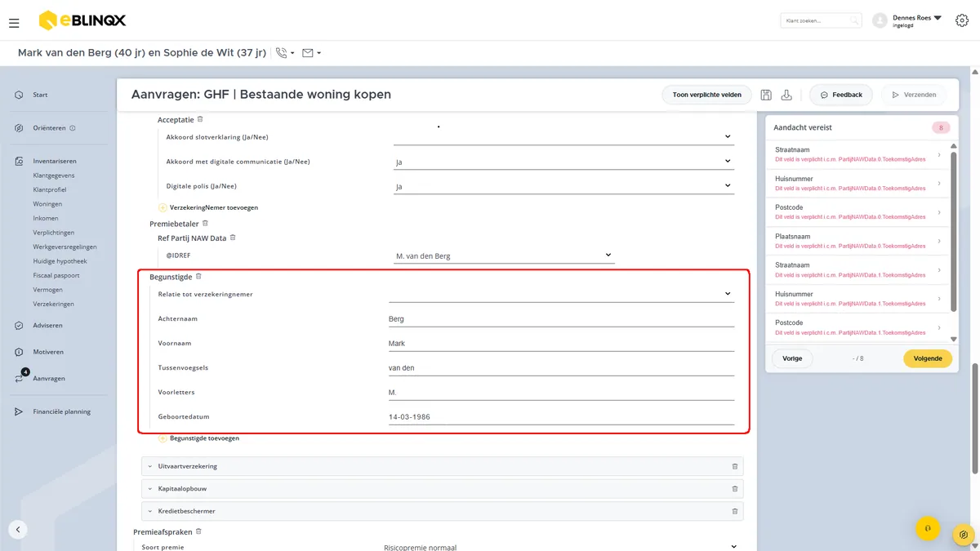Screen dimensions: 980x551
Task: Click the info icon next to Oriënteren
Action: [x=73, y=128]
